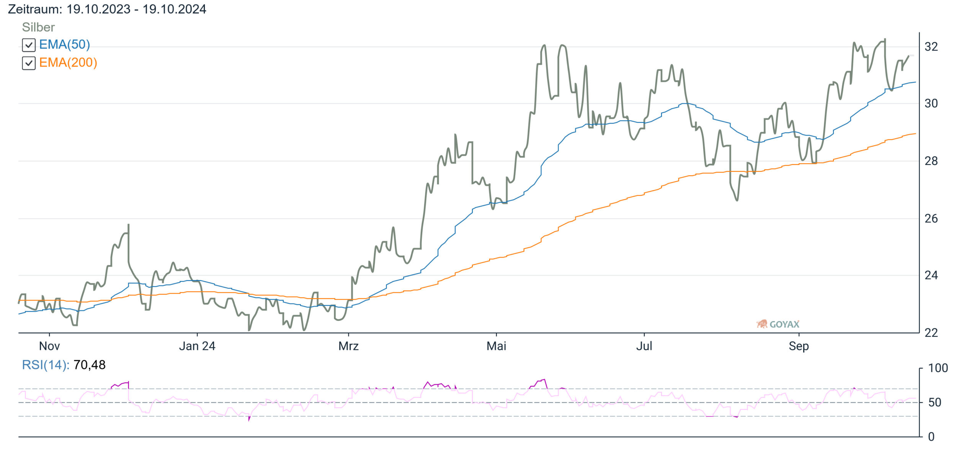This screenshot has height=470, width=980.
Task: Click the 32 price axis label
Action: pos(931,47)
